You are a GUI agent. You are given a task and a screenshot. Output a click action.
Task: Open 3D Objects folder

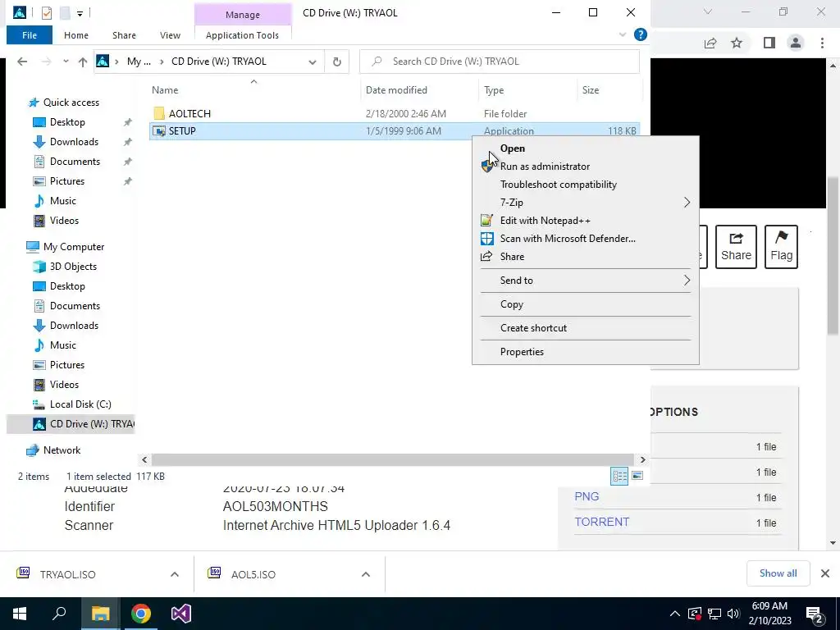(x=73, y=267)
